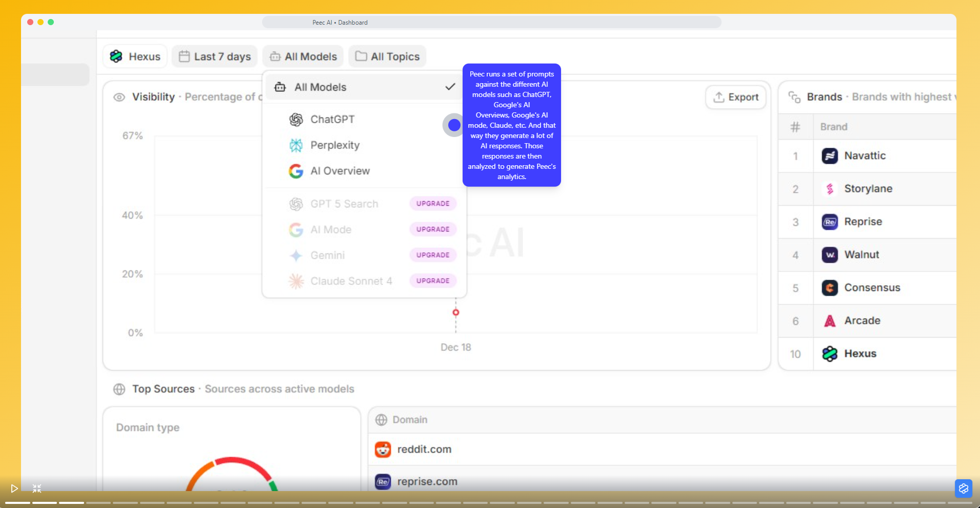Click the reprise.com favicon

[383, 482]
